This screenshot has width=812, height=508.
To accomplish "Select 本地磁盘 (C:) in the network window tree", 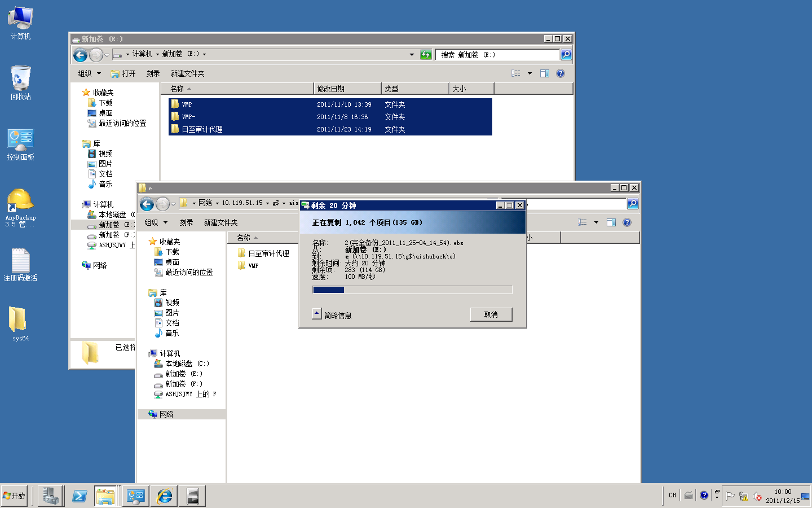I will [187, 364].
